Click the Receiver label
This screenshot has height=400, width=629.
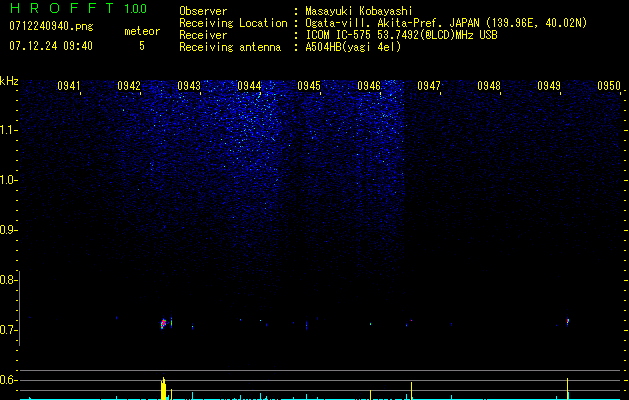203,35
